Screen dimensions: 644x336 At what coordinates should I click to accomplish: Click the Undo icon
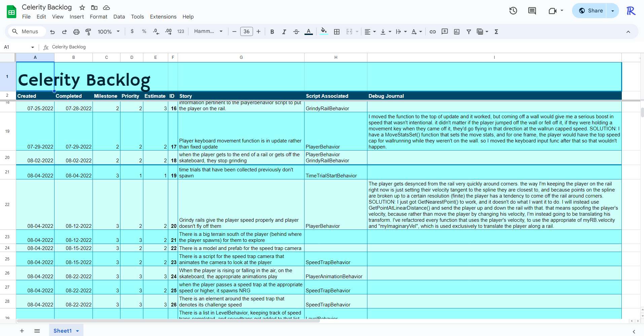(x=52, y=32)
